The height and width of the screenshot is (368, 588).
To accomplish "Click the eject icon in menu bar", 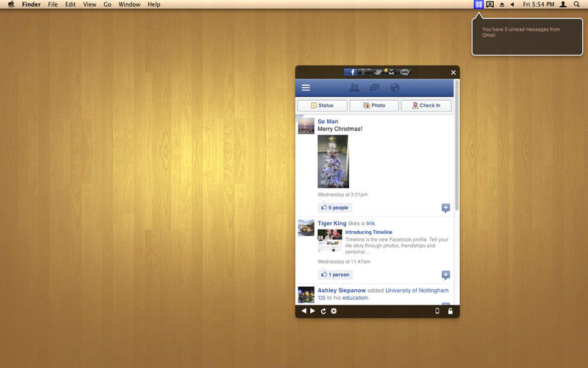I will click(502, 4).
